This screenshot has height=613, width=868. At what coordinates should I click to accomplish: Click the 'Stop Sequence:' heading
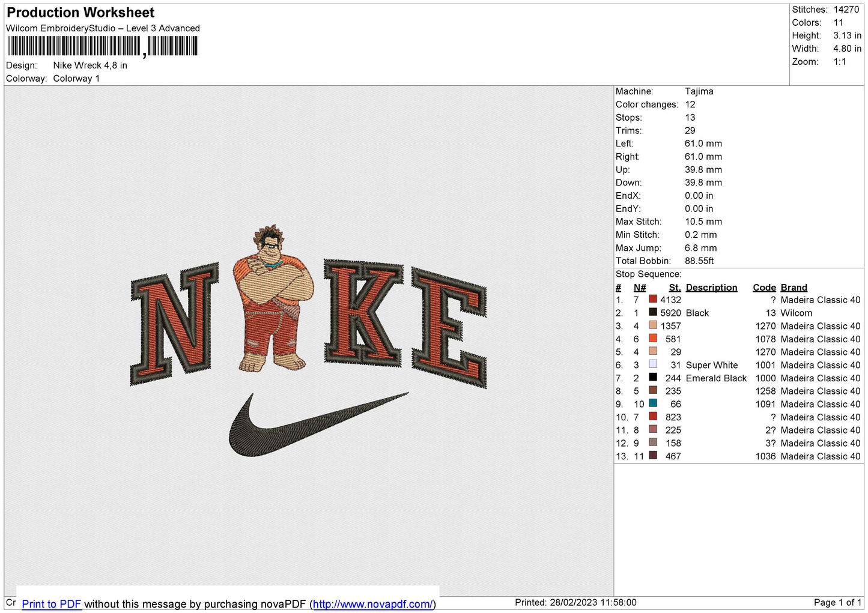[648, 274]
